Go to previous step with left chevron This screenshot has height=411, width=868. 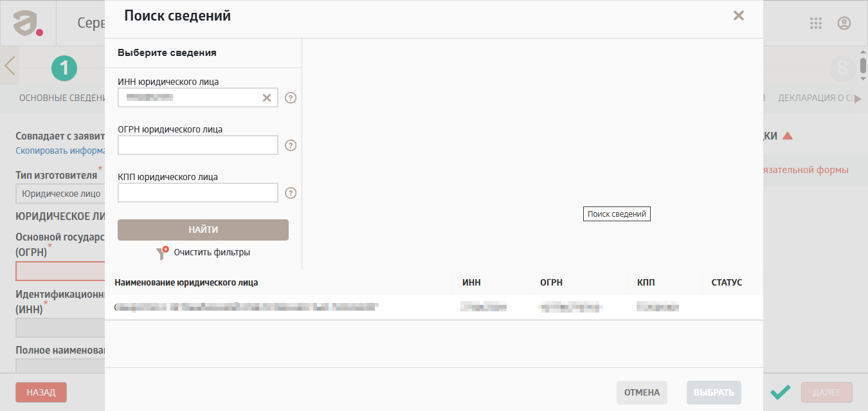point(10,66)
